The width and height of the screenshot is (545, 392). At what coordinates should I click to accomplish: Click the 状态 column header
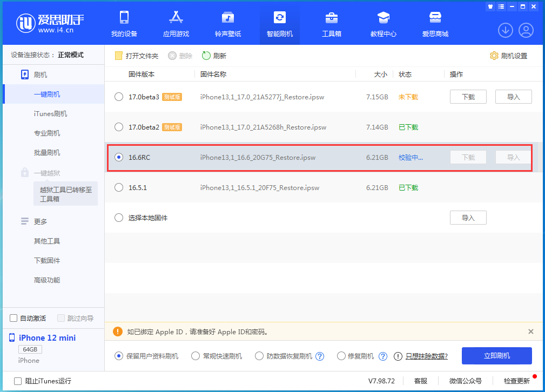(405, 74)
